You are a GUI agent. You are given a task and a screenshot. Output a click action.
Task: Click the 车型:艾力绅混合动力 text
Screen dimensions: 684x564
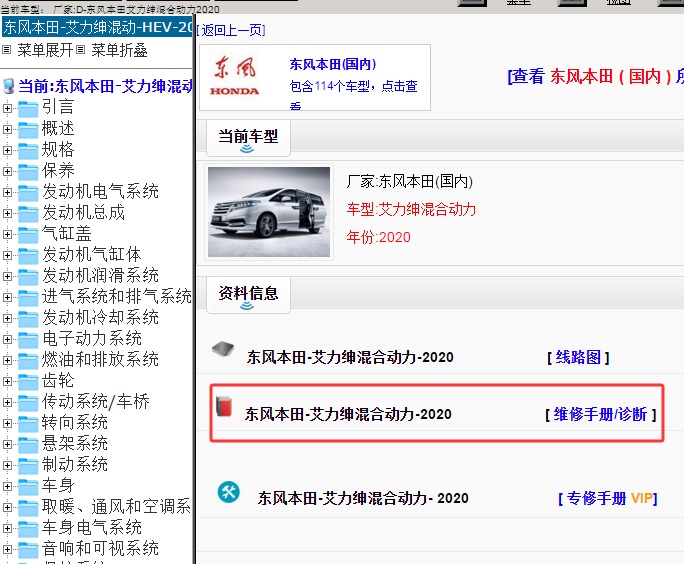click(411, 209)
